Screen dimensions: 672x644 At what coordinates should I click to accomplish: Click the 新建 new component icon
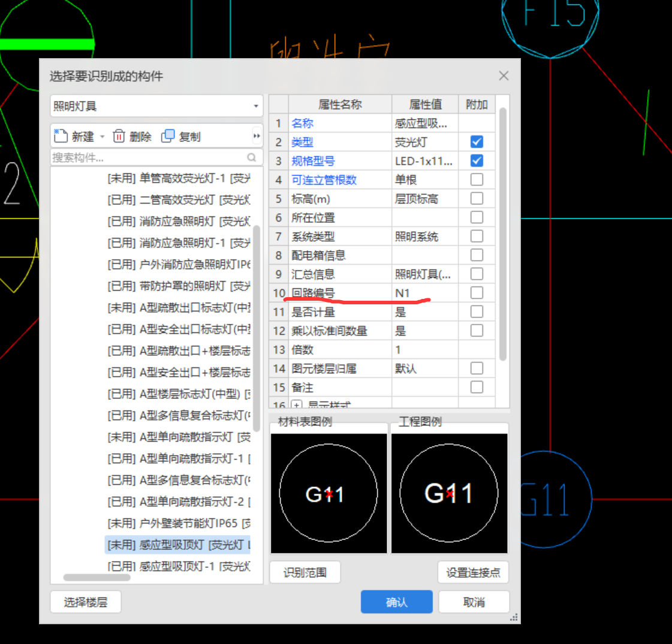(61, 136)
